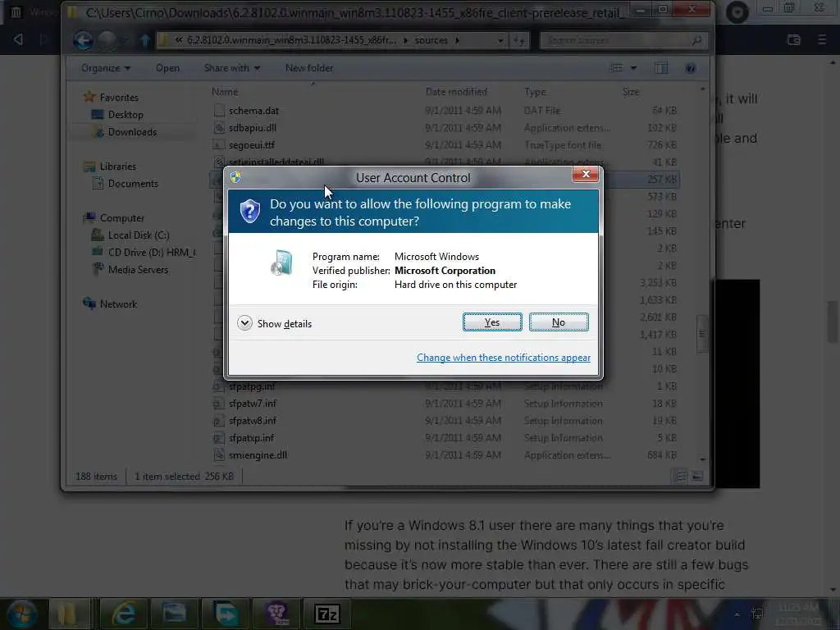The image size is (840, 630).
Task: Switch to details view icon in status bar
Action: pos(681,476)
